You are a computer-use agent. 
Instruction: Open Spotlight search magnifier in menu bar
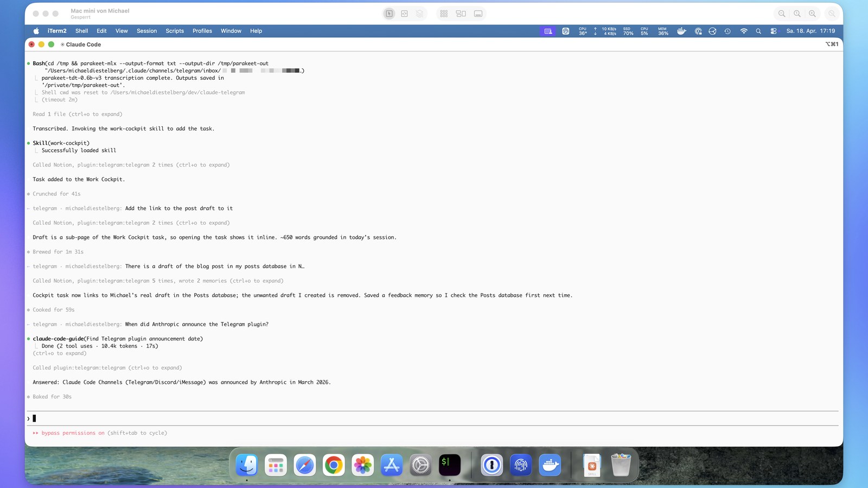pyautogui.click(x=758, y=31)
